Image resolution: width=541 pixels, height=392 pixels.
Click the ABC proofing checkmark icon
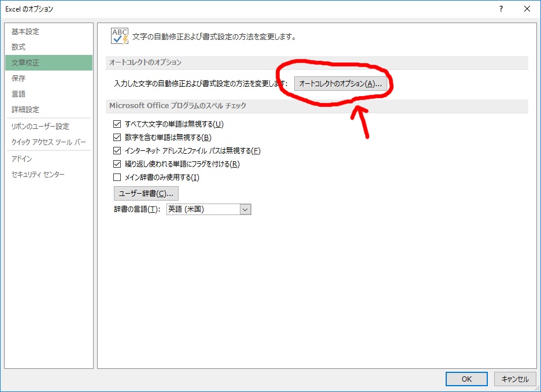pos(120,36)
